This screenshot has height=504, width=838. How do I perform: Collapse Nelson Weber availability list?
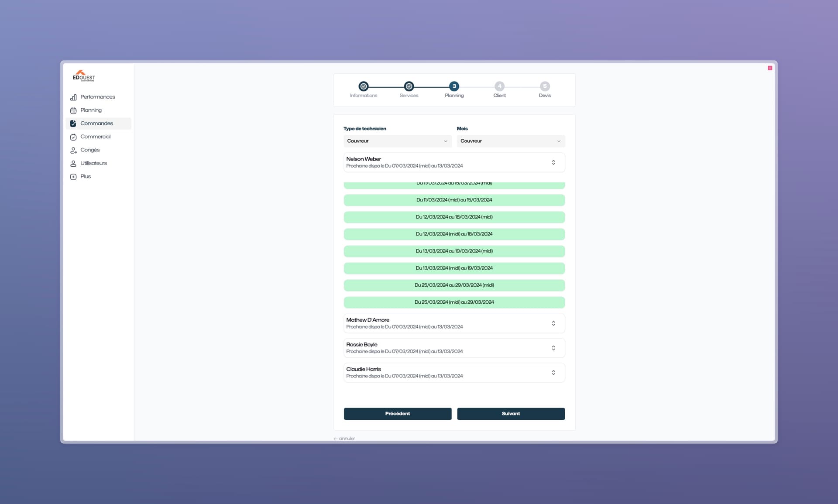[553, 162]
